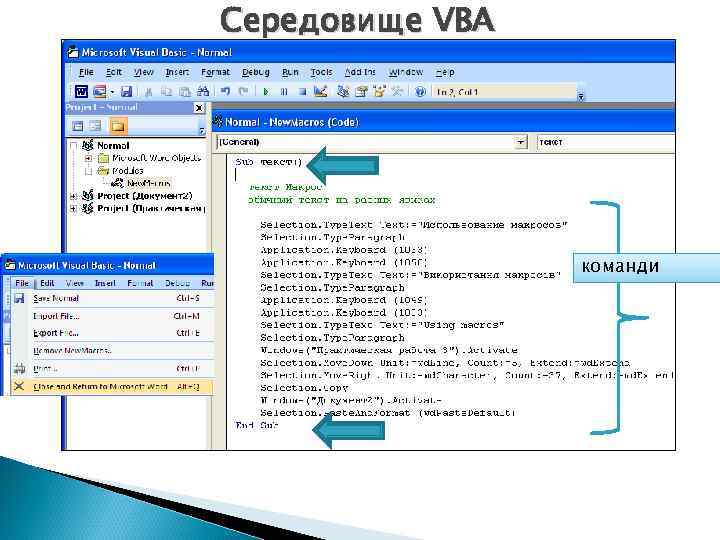Click the View Object icon in Project pane
The width and height of the screenshot is (720, 540).
(x=96, y=126)
